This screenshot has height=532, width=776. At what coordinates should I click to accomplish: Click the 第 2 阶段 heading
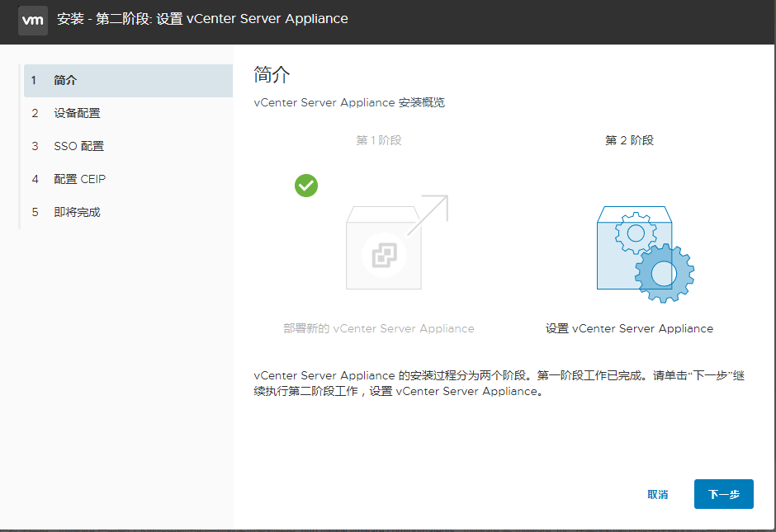630,140
